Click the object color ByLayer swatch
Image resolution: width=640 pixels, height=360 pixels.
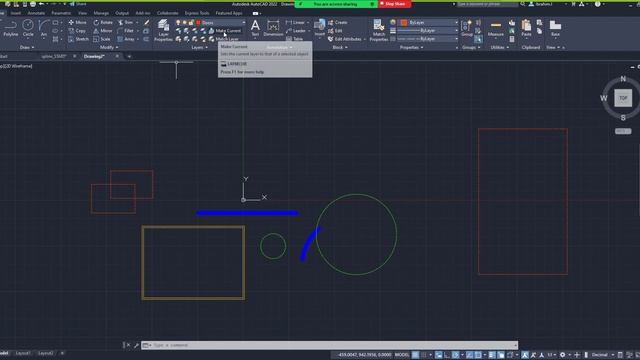404,22
